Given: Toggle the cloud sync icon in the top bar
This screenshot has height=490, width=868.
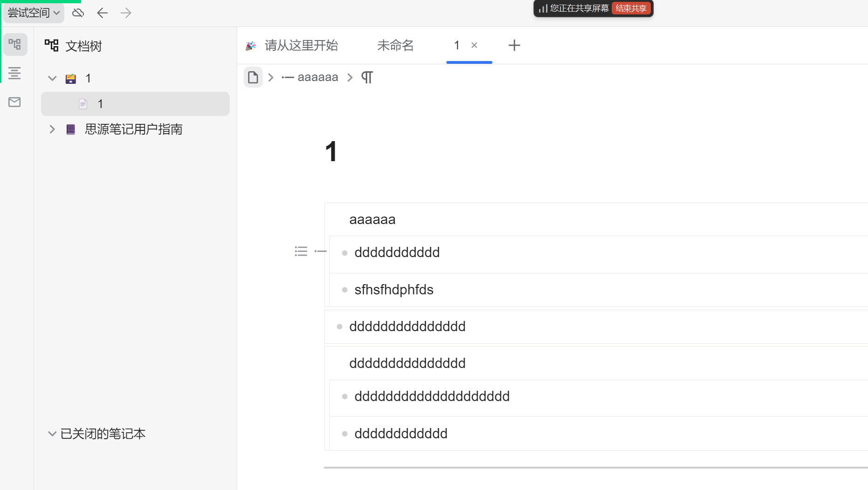Looking at the screenshot, I should coord(78,13).
